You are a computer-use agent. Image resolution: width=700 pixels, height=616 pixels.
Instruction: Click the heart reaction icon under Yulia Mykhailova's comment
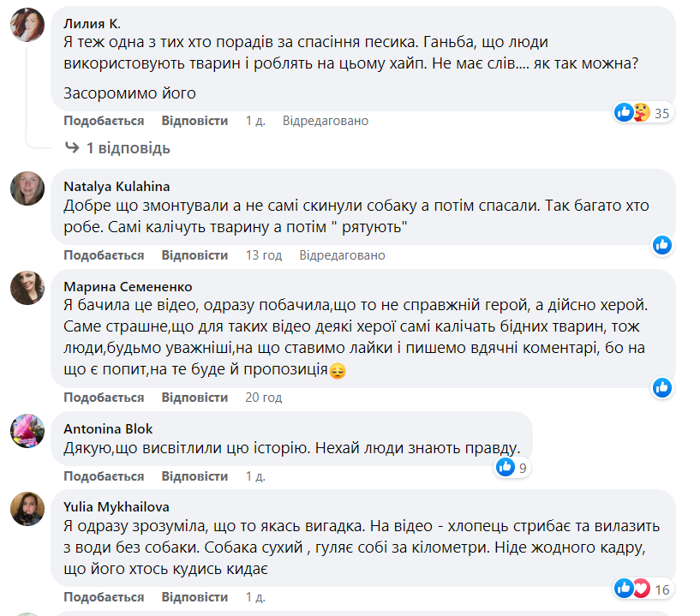pos(640,589)
